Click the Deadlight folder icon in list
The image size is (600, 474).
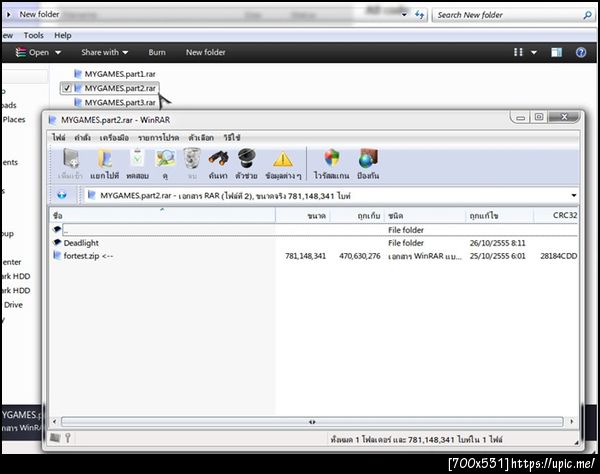click(x=57, y=243)
